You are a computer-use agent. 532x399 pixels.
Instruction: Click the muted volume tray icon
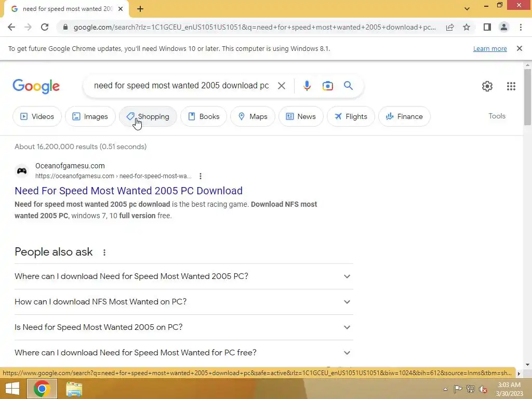click(x=483, y=389)
